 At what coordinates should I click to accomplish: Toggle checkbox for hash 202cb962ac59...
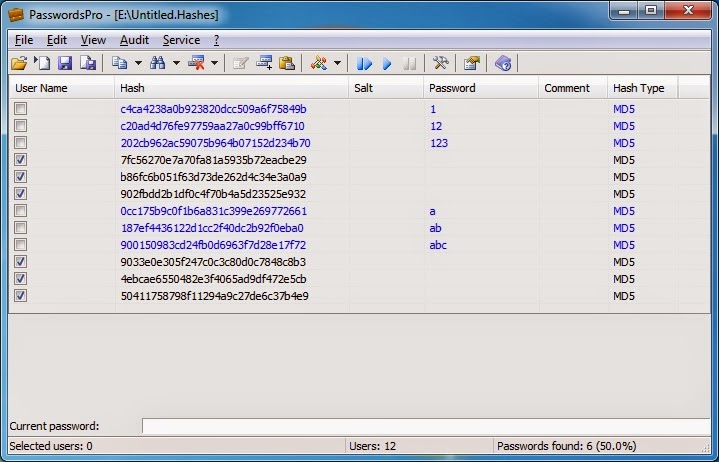click(20, 143)
